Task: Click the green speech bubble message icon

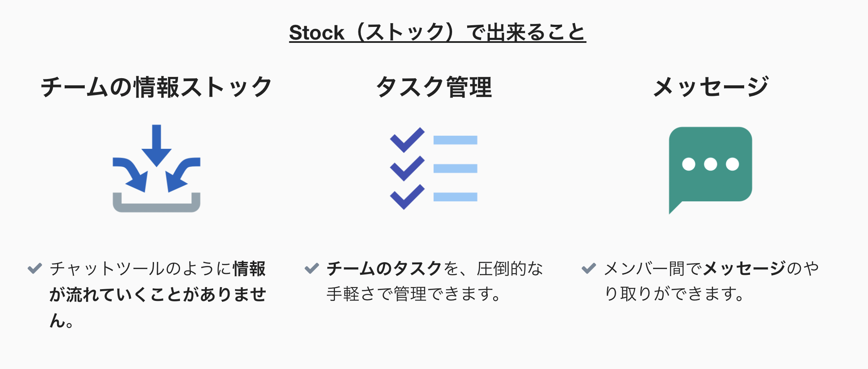Action: click(710, 170)
